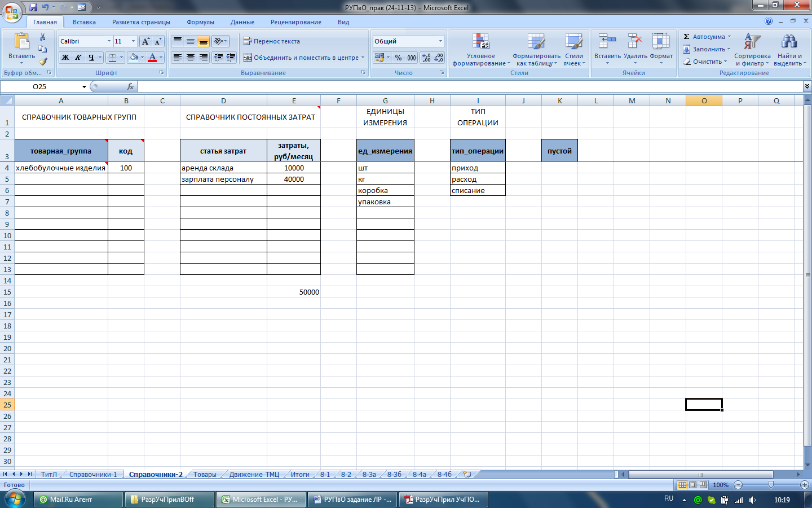Apply the accounting number format icon

[379, 58]
